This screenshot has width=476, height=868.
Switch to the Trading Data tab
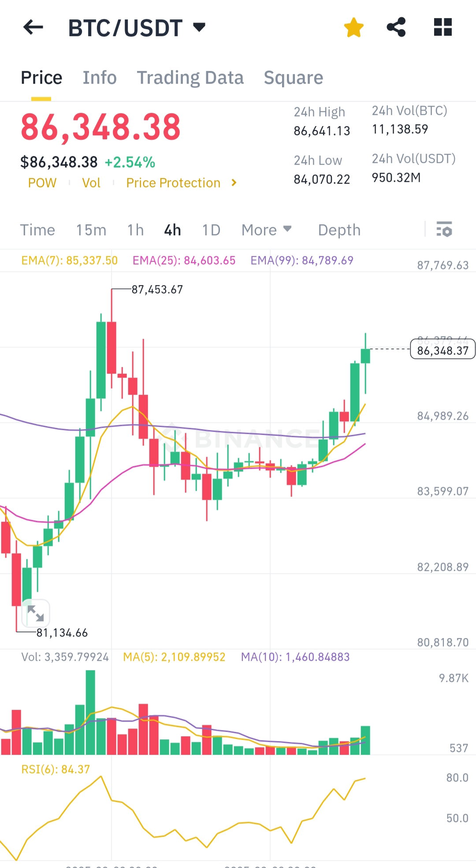(190, 78)
